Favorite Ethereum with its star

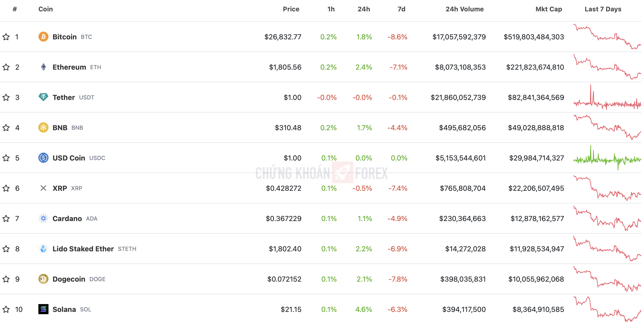[6, 67]
